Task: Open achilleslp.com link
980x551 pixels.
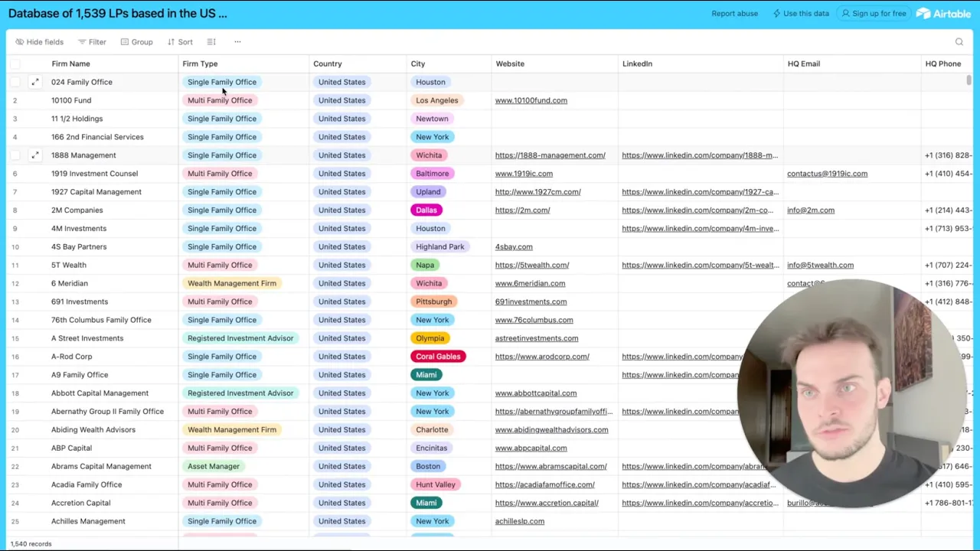Action: [520, 522]
